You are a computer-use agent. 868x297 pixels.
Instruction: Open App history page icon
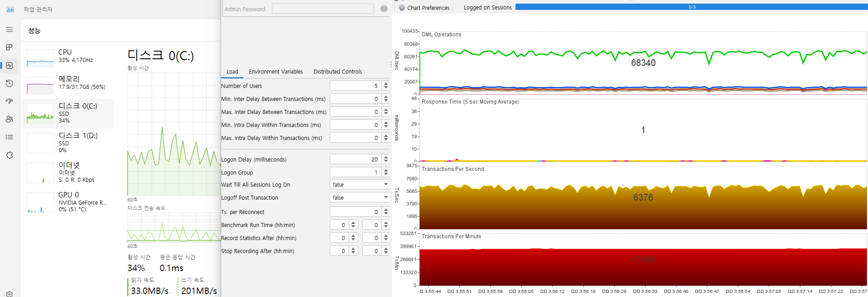pyautogui.click(x=9, y=83)
